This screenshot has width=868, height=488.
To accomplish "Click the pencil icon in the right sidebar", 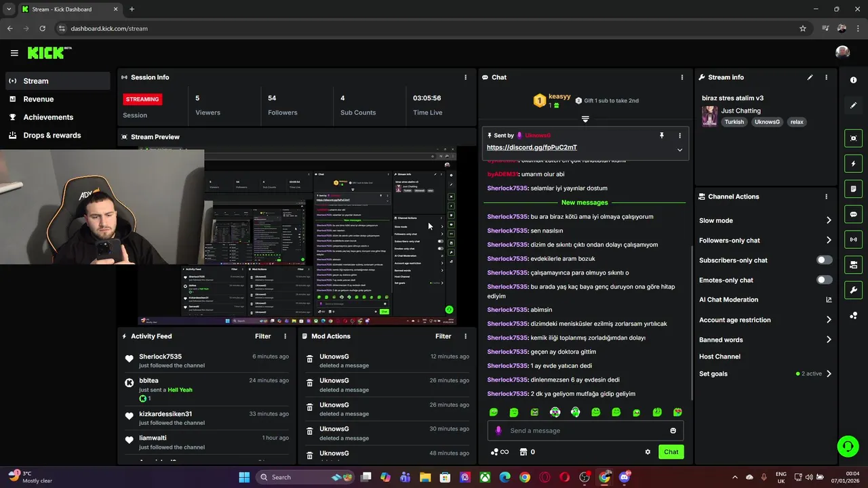I will (853, 105).
